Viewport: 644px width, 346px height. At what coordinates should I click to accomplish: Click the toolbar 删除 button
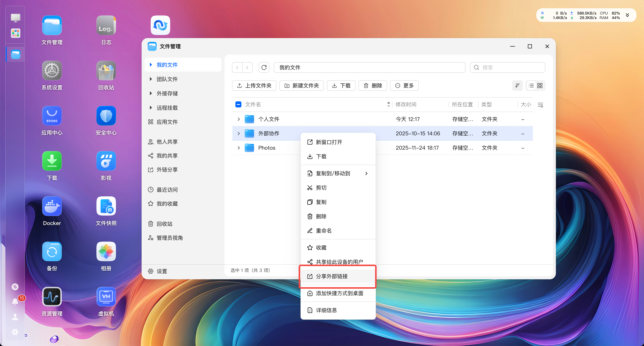pyautogui.click(x=373, y=86)
